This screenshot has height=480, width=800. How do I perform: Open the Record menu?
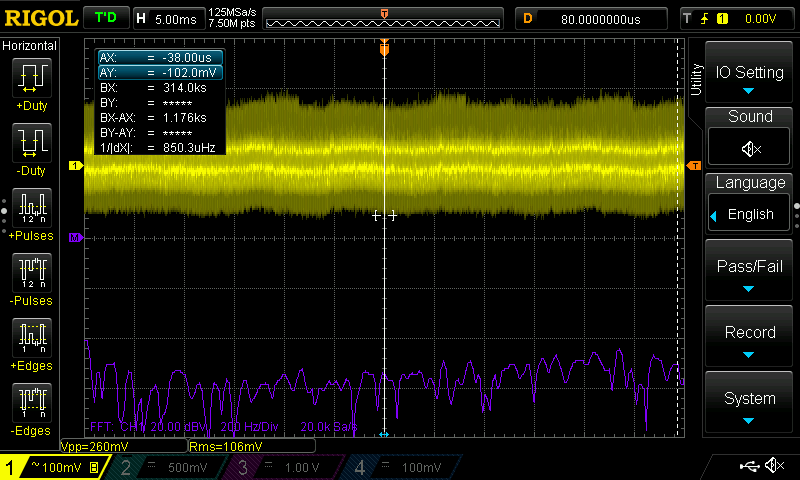pyautogui.click(x=750, y=336)
